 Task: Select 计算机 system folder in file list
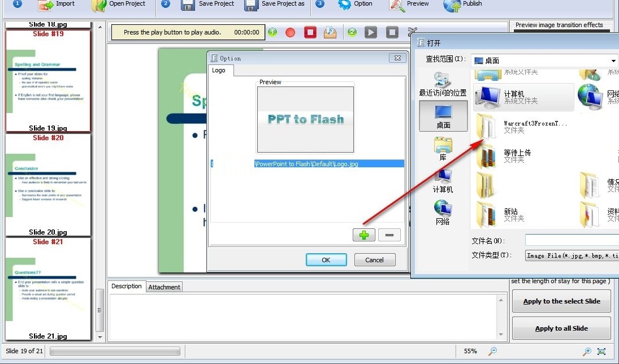(523, 97)
